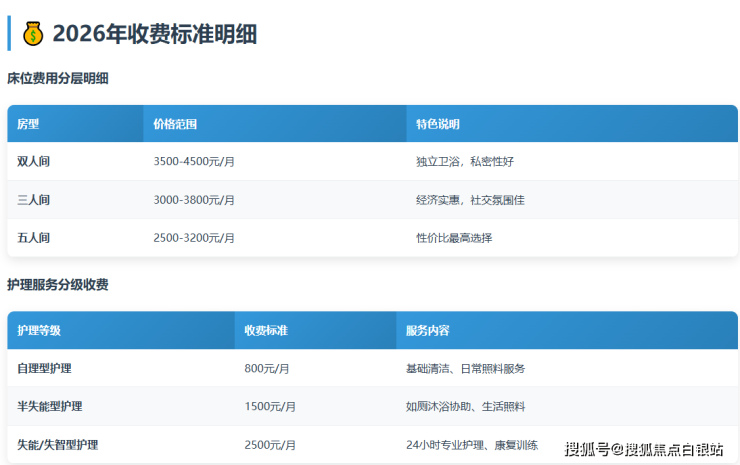Click the 房型 column header
Screen dimensions: 740x465
[29, 124]
